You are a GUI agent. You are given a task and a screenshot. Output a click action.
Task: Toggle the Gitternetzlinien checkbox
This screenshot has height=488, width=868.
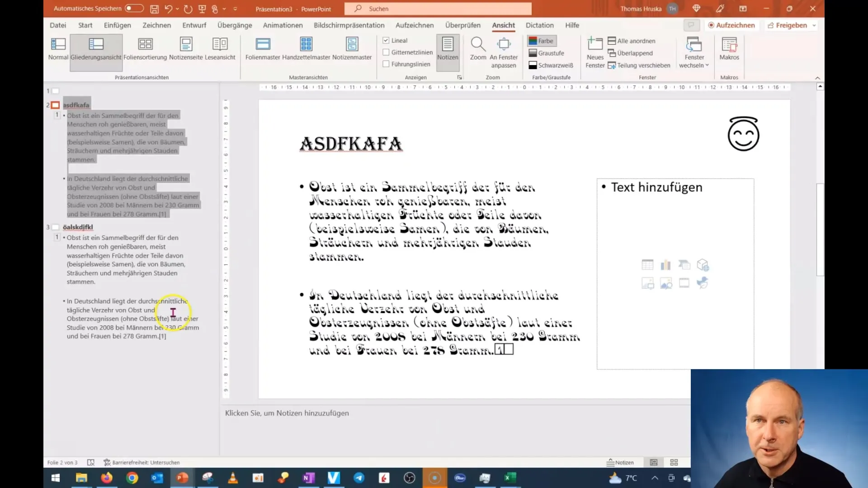tap(386, 52)
